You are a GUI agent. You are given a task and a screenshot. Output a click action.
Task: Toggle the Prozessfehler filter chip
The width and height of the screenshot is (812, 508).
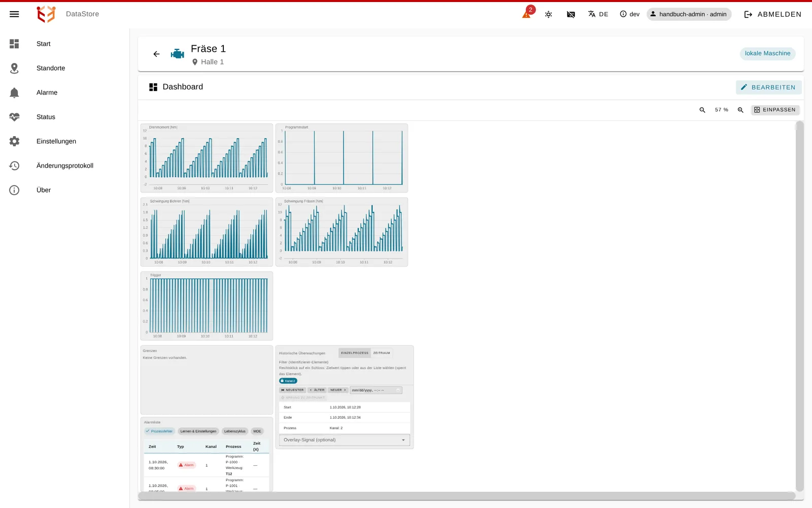tap(159, 431)
